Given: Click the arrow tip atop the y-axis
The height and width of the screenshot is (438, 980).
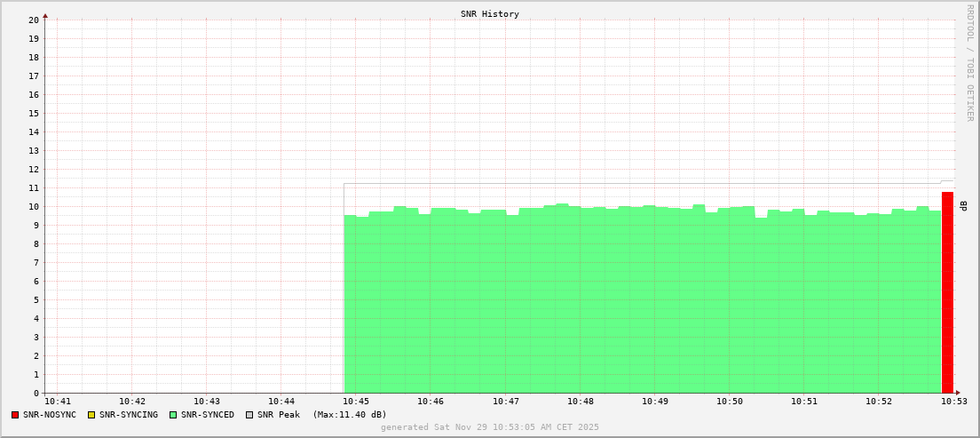Looking at the screenshot, I should click(45, 15).
